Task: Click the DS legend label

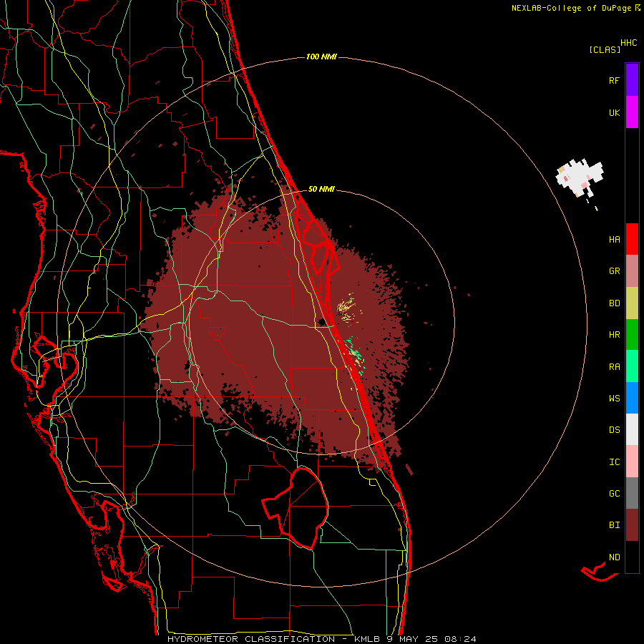Action: coord(614,430)
